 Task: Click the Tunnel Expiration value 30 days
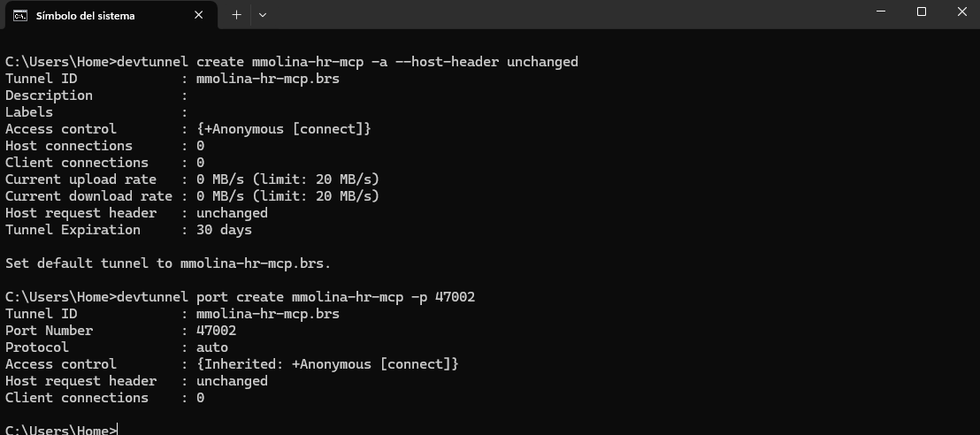pos(224,230)
